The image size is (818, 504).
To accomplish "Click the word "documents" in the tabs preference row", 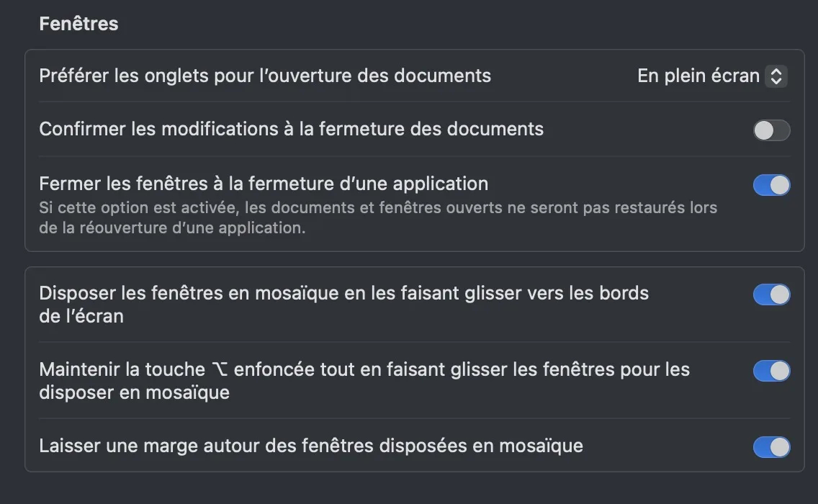I will tap(450, 76).
